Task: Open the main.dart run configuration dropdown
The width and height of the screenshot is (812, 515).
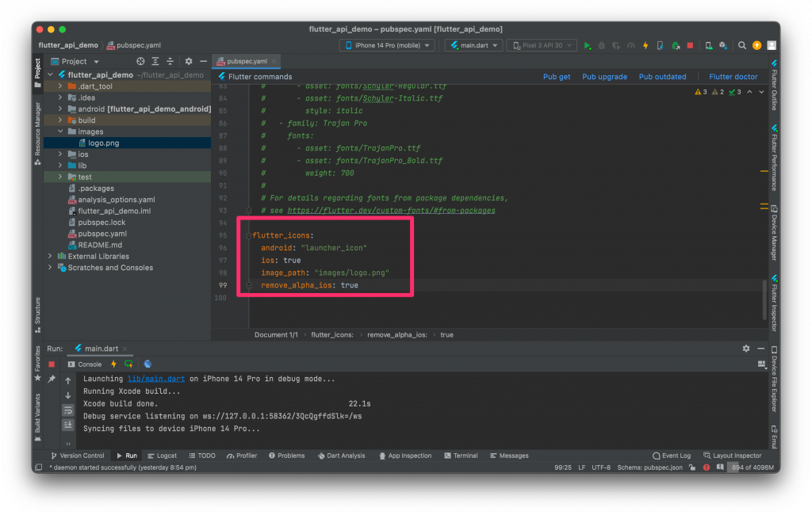Action: click(x=473, y=46)
